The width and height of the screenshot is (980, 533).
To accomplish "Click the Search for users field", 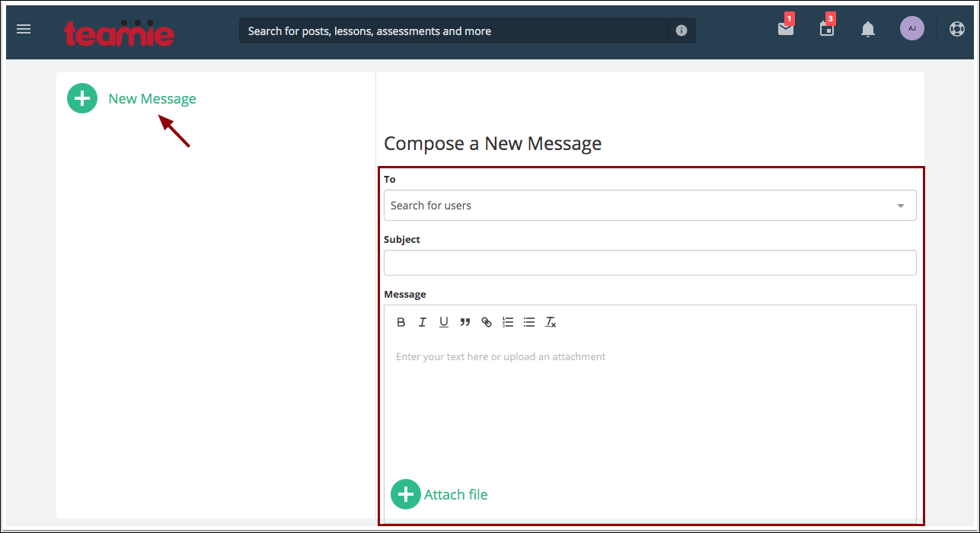I will (x=650, y=206).
